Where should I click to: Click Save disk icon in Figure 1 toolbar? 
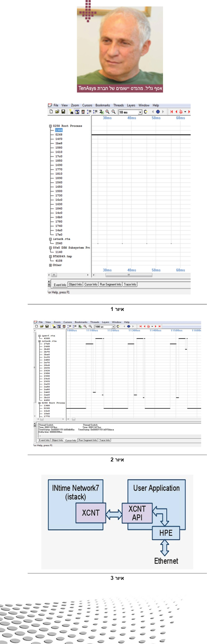pos(63,112)
